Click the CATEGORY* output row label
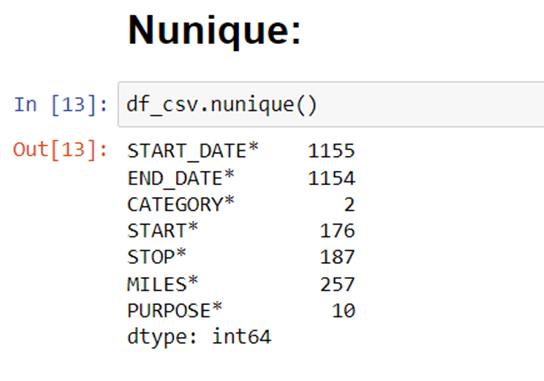544x381 pixels. [181, 204]
